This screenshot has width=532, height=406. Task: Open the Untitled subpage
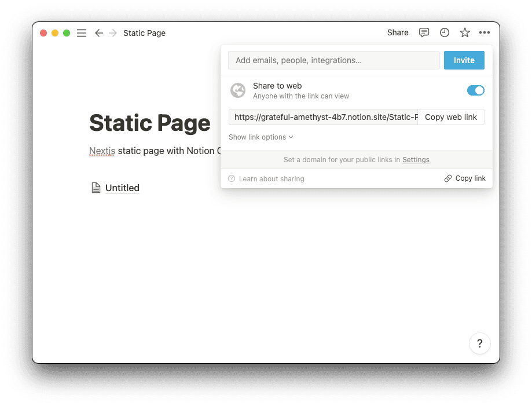point(122,188)
